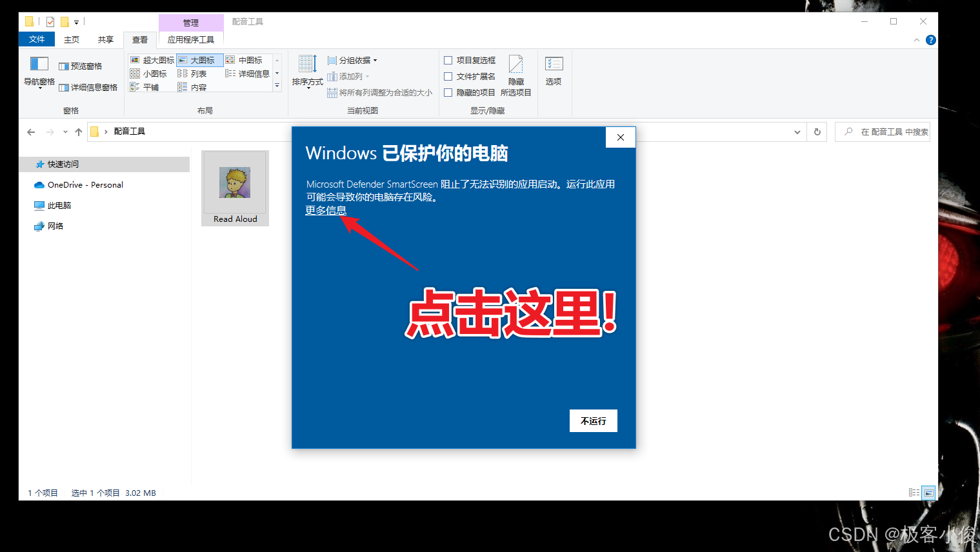Click the 隐藏所选项目 button
This screenshot has height=552, width=980.
(x=516, y=75)
